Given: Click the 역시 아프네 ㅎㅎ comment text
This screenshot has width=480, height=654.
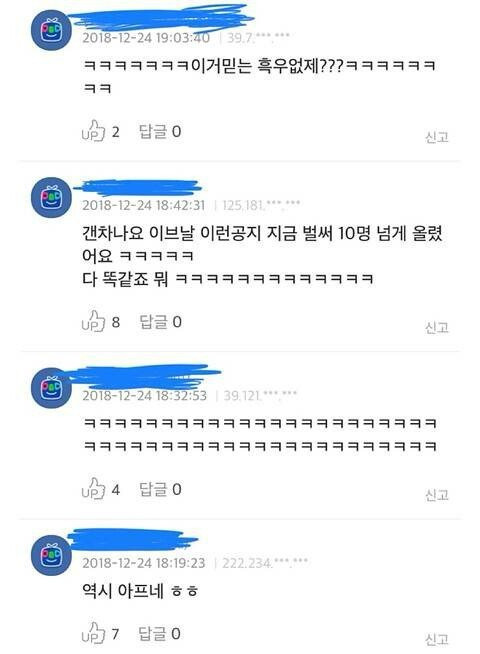Looking at the screenshot, I should [x=140, y=591].
